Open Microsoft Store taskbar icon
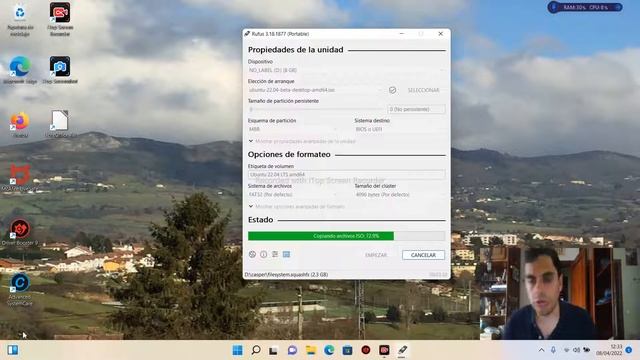This screenshot has width=640, height=360. [347, 350]
